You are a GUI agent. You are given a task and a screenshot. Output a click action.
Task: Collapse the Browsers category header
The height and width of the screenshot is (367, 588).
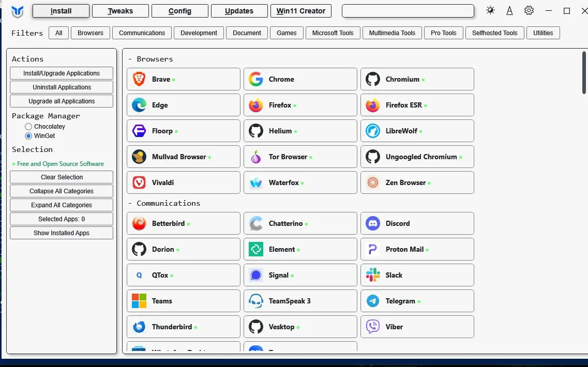150,59
